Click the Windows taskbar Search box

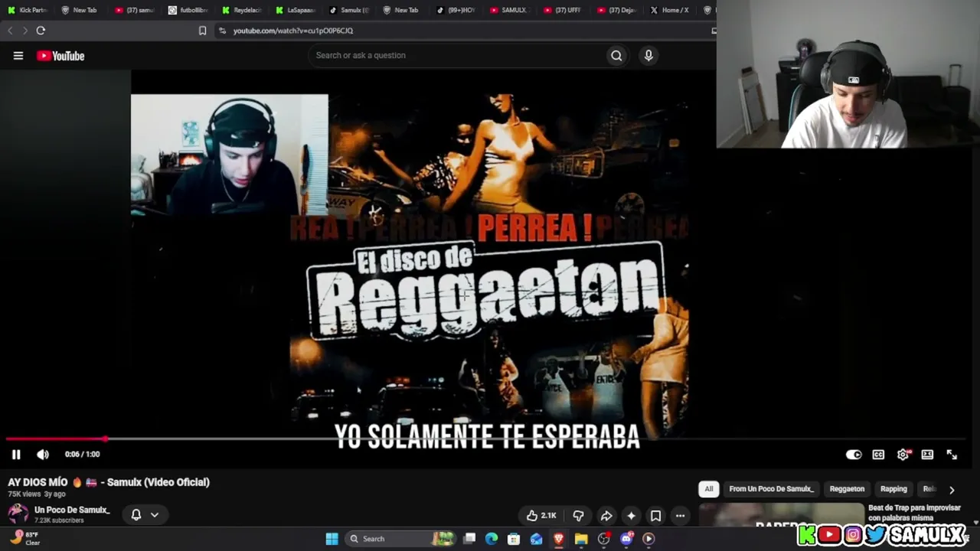pyautogui.click(x=401, y=539)
